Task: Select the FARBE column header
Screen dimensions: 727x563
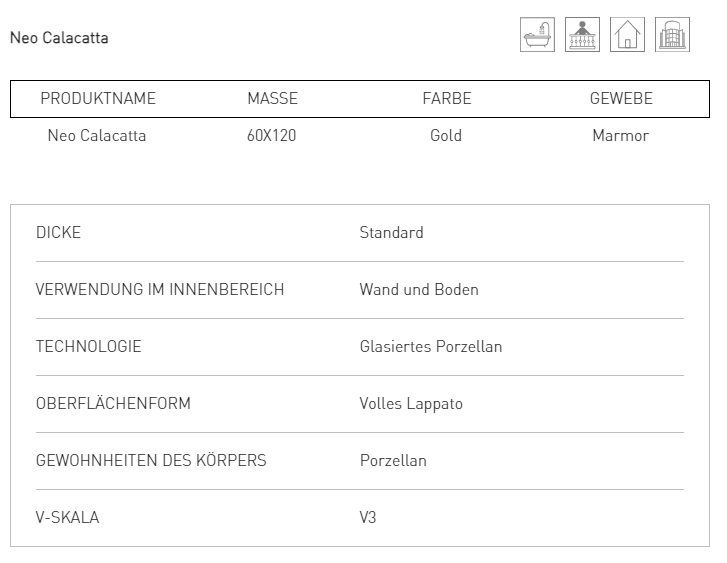Action: tap(447, 98)
